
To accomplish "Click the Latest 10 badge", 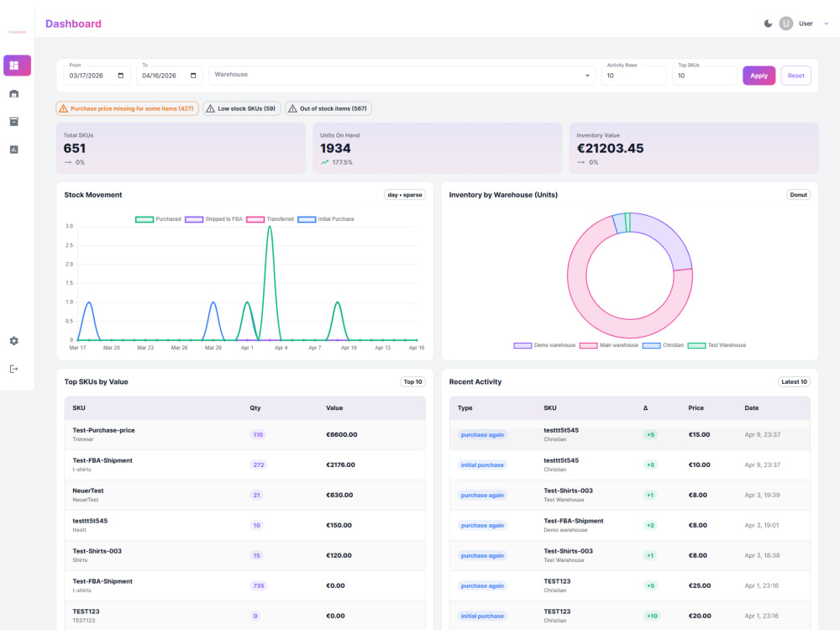I will click(794, 382).
